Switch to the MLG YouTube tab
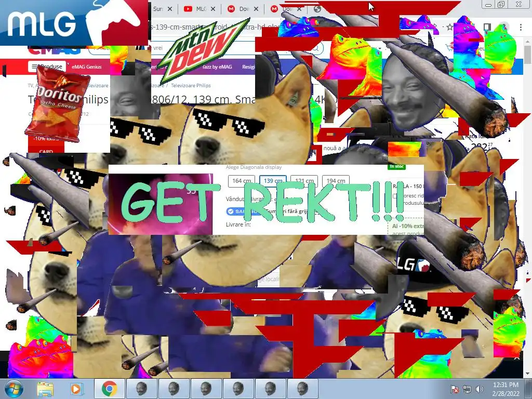 tap(199, 9)
